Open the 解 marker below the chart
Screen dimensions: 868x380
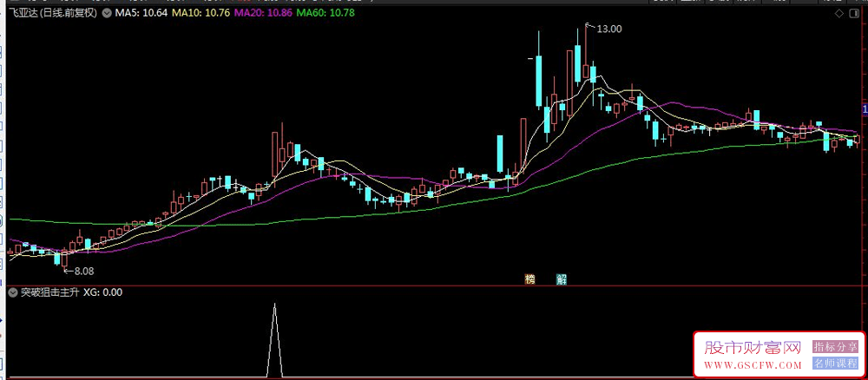[562, 279]
